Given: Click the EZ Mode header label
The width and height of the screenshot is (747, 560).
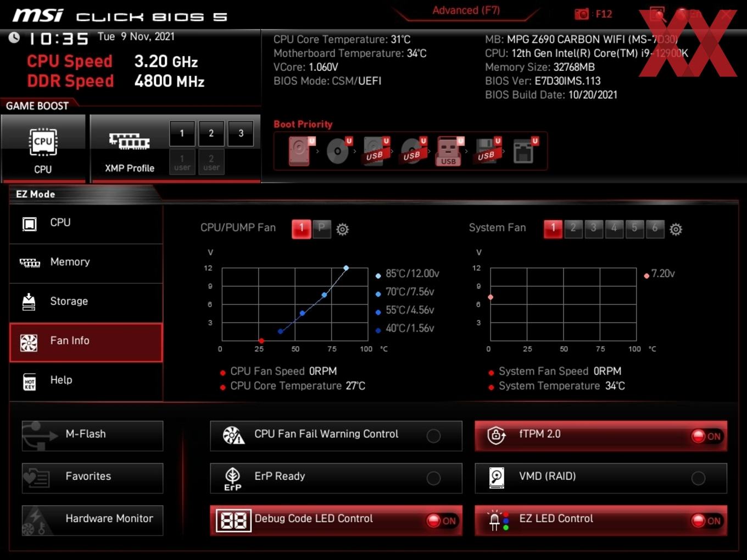Looking at the screenshot, I should [36, 194].
